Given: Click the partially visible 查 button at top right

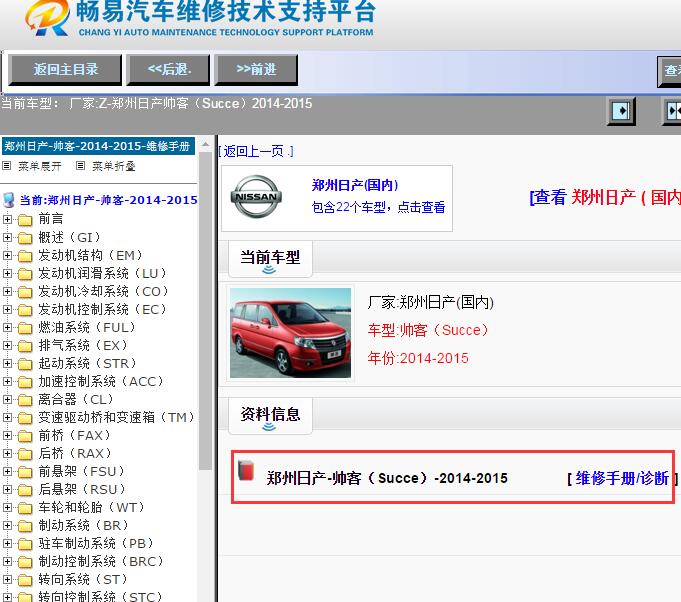Looking at the screenshot, I should pos(669,71).
